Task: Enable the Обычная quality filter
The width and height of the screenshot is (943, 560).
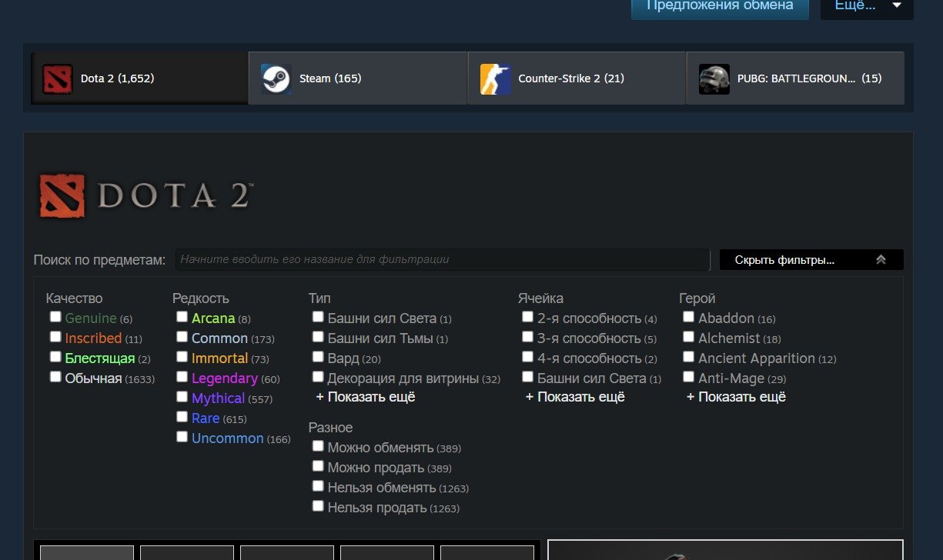Action: coord(55,377)
